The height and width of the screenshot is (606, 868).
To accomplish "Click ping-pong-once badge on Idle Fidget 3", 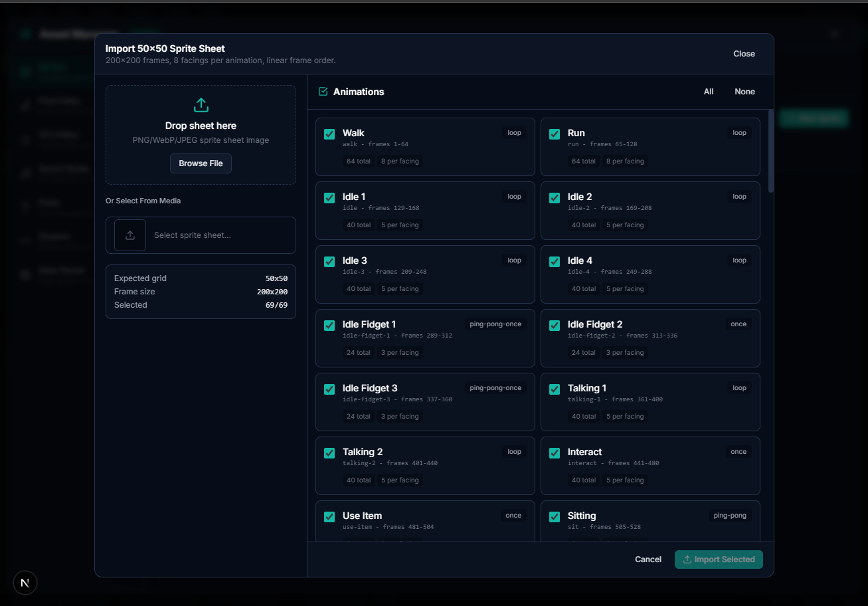I will (x=495, y=388).
